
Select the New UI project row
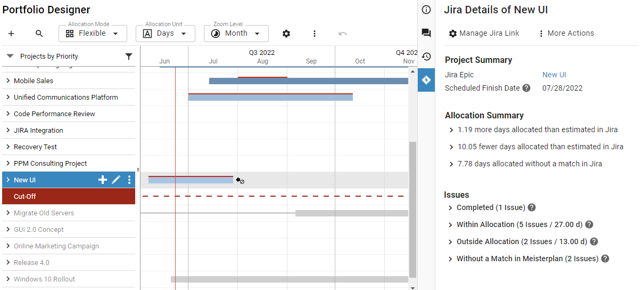tap(68, 180)
